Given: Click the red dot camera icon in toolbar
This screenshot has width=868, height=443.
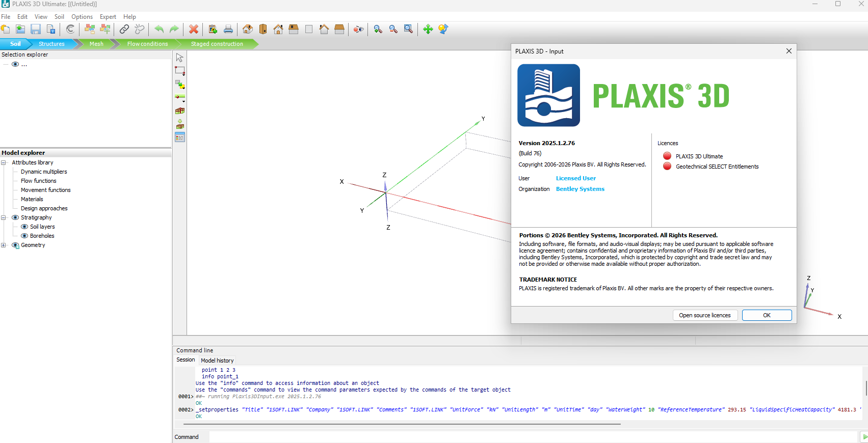Looking at the screenshot, I should [359, 29].
